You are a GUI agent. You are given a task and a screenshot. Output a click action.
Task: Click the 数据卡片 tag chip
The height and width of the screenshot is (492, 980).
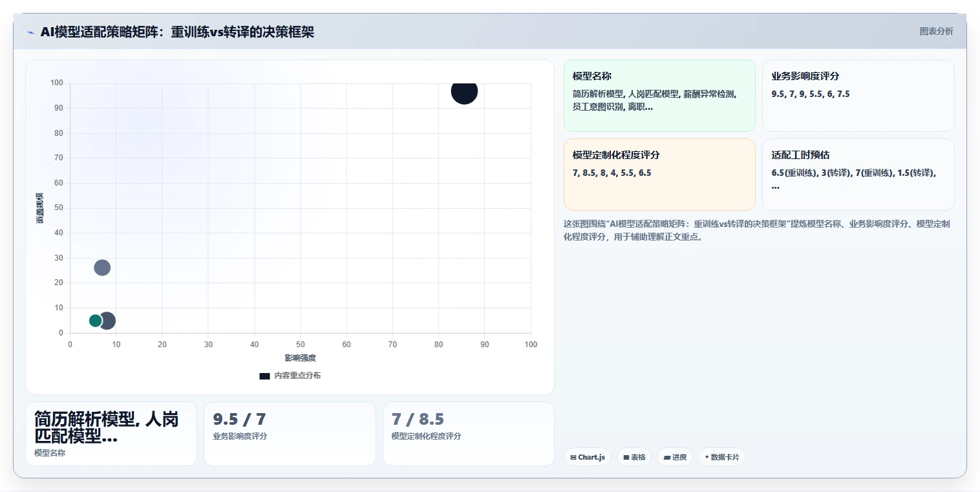coord(721,457)
